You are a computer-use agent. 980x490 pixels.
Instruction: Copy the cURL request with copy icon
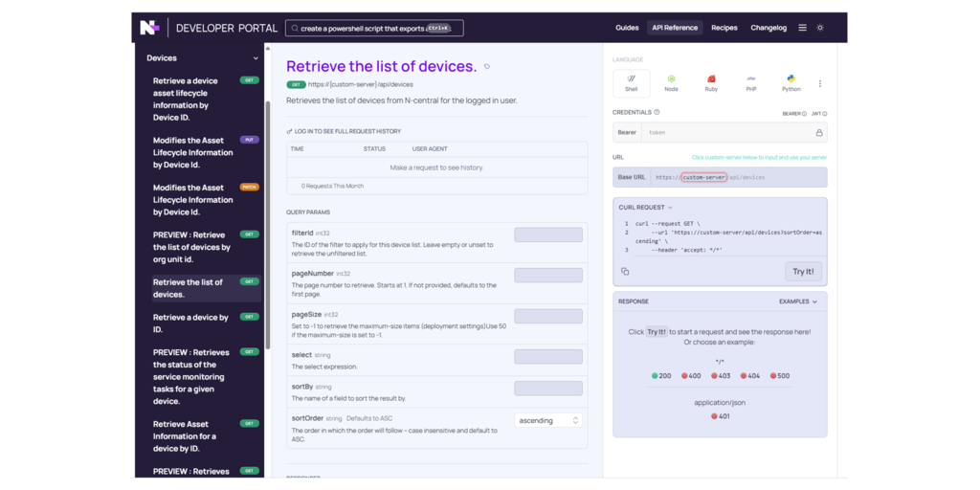(625, 271)
